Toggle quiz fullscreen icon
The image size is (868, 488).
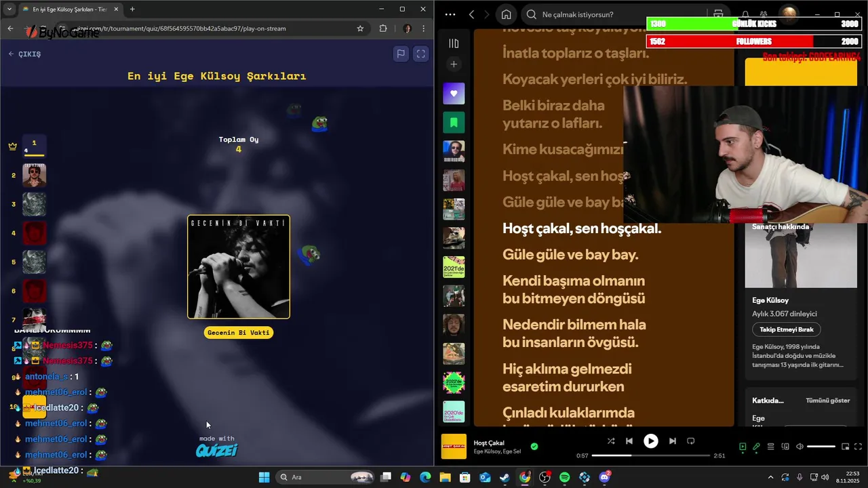point(420,54)
